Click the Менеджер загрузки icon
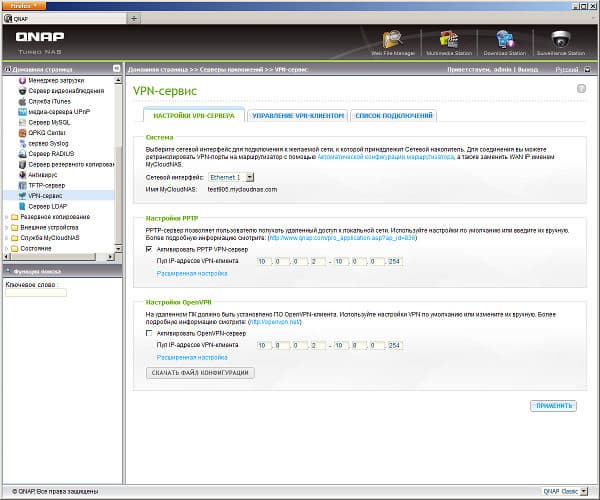This screenshot has height=500, width=600. (x=22, y=80)
